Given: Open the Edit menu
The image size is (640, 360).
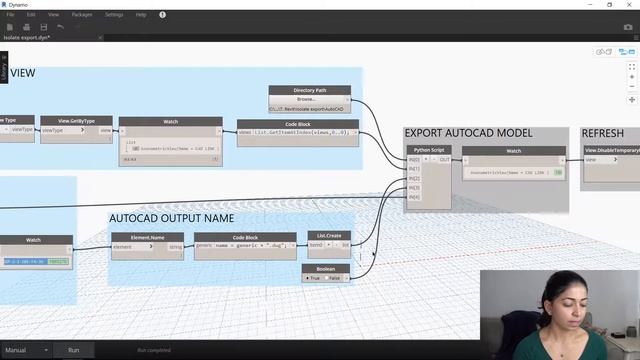Looking at the screenshot, I should click(x=31, y=15).
